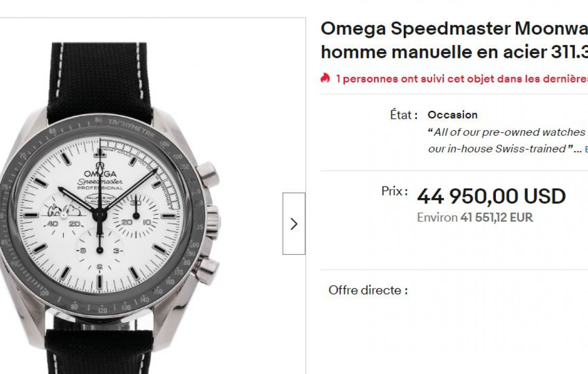Select the 'Occasion' condition text

[452, 115]
